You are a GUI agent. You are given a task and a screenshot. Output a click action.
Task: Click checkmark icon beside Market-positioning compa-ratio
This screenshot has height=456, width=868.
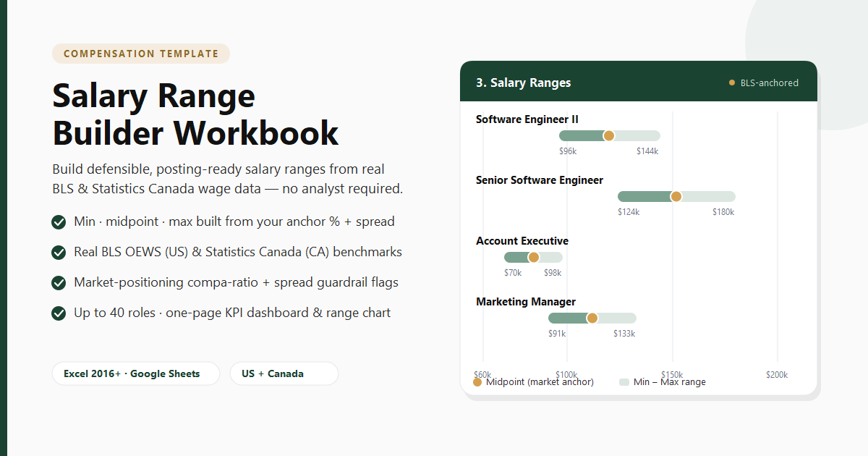click(x=59, y=283)
